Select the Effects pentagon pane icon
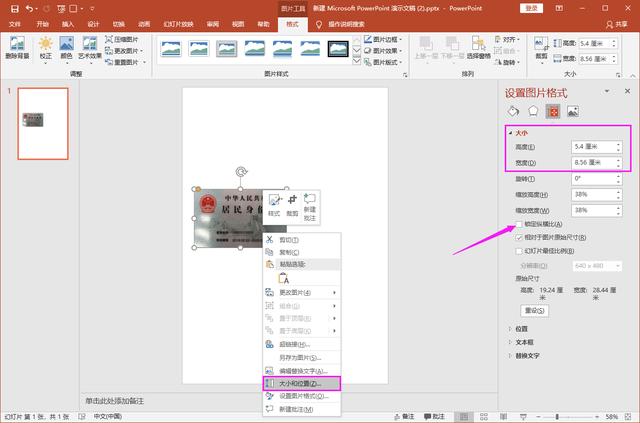 point(533,111)
